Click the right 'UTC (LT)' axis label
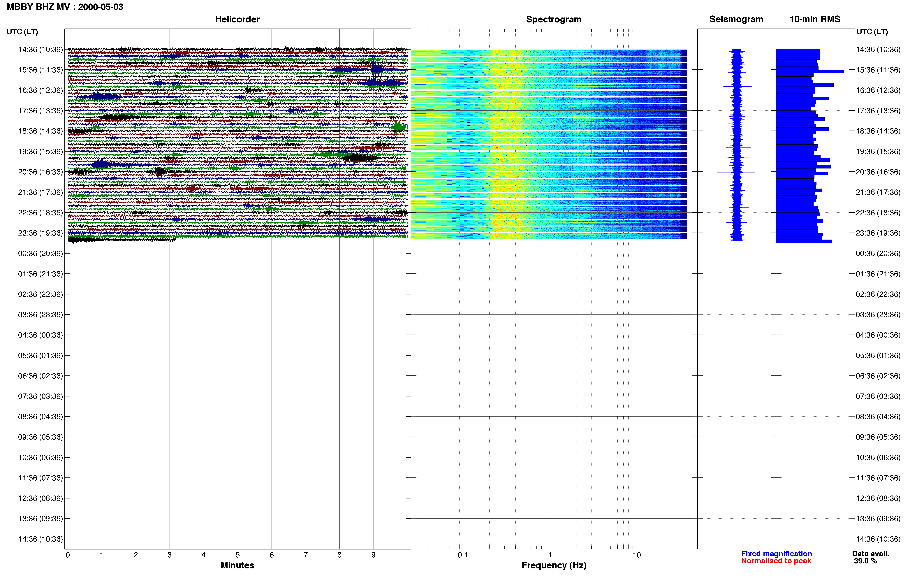 [872, 32]
